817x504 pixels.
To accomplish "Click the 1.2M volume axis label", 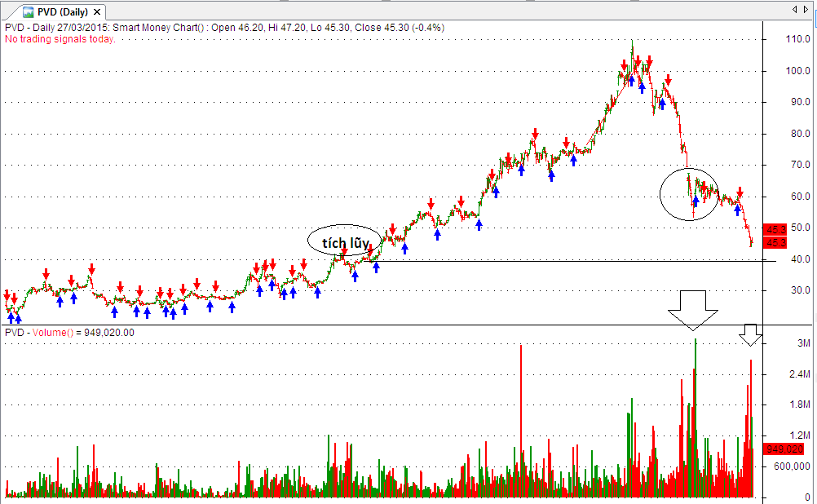I will tap(800, 435).
